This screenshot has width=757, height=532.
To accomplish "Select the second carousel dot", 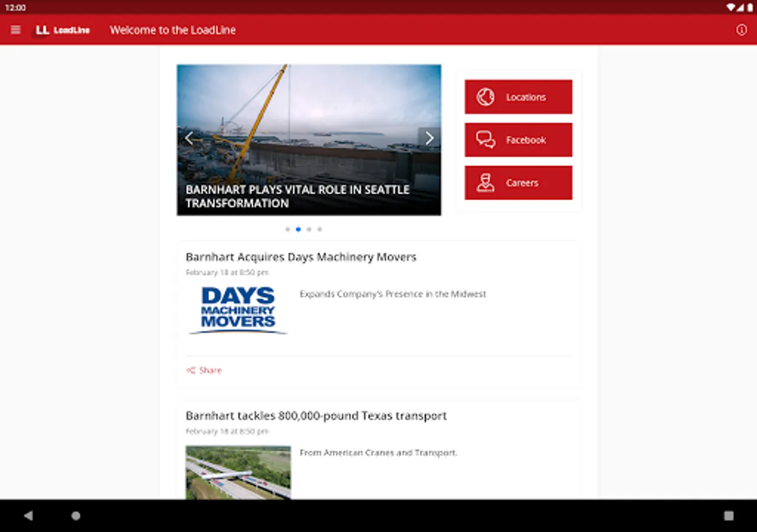I will coord(298,229).
